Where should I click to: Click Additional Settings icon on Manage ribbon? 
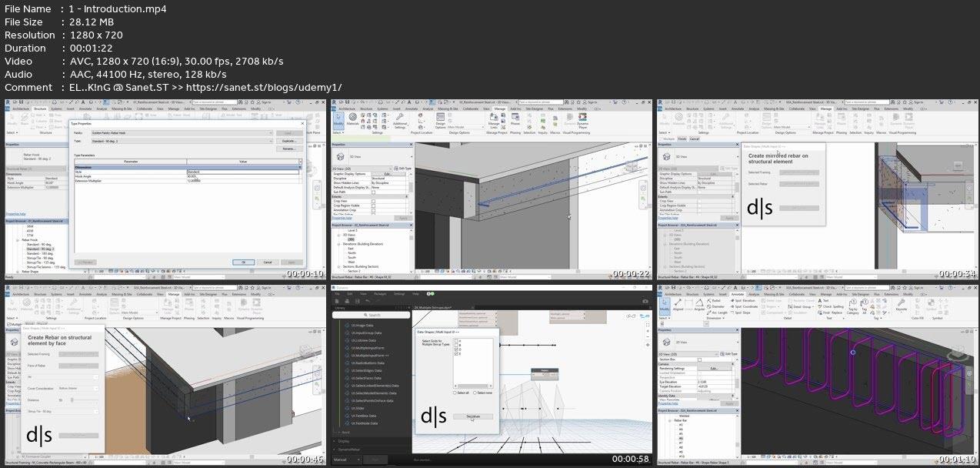(400, 120)
